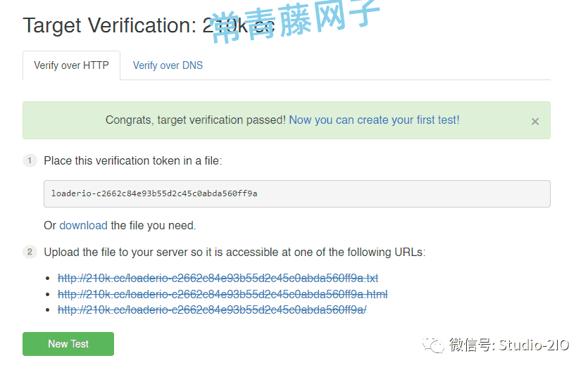Click the "Place this verification token" instruction text
The width and height of the screenshot is (588, 370).
pos(133,160)
